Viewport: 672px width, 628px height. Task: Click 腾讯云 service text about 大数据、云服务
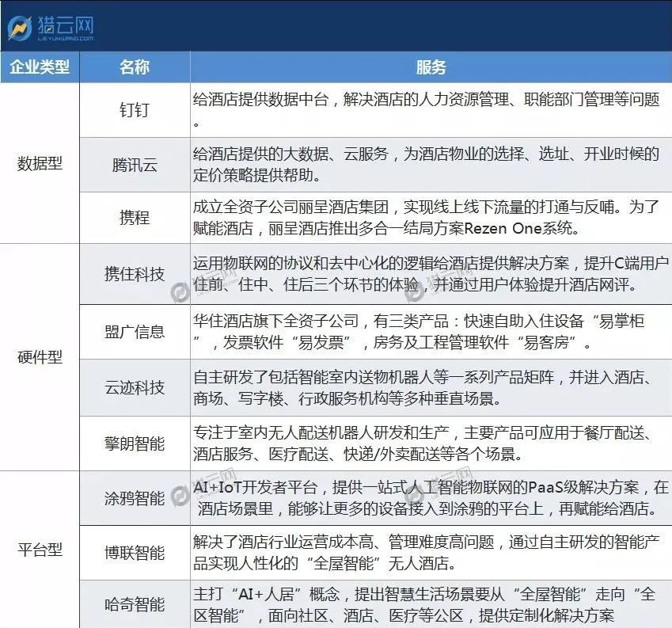click(426, 164)
